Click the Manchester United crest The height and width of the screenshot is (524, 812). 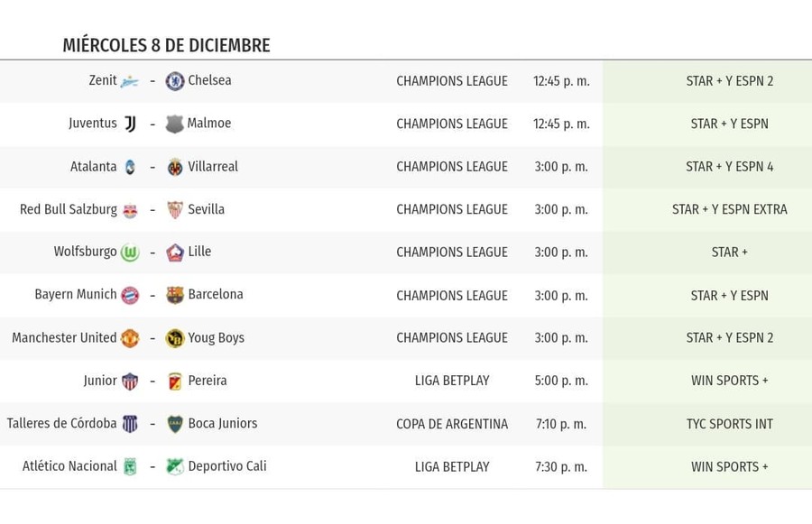tap(130, 338)
